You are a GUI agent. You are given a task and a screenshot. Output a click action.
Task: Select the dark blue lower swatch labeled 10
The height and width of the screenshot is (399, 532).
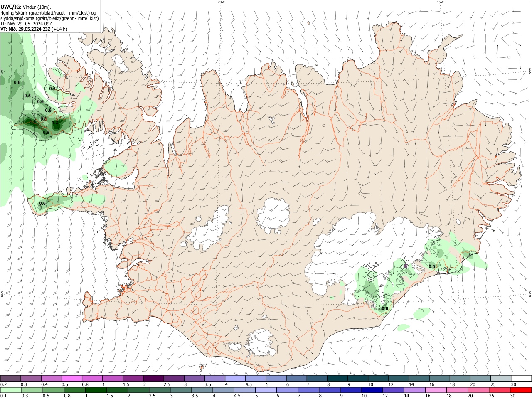pyautogui.click(x=372, y=390)
